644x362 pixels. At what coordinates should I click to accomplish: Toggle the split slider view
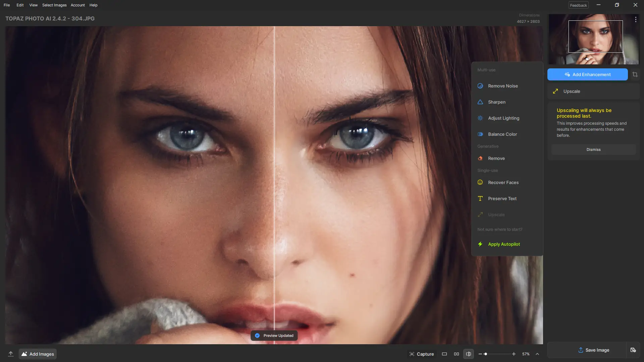pos(469,354)
